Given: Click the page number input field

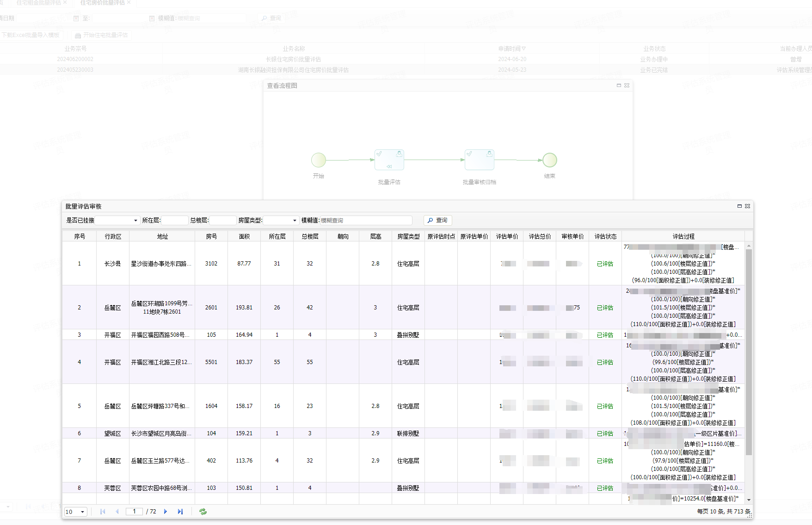Looking at the screenshot, I should [134, 512].
